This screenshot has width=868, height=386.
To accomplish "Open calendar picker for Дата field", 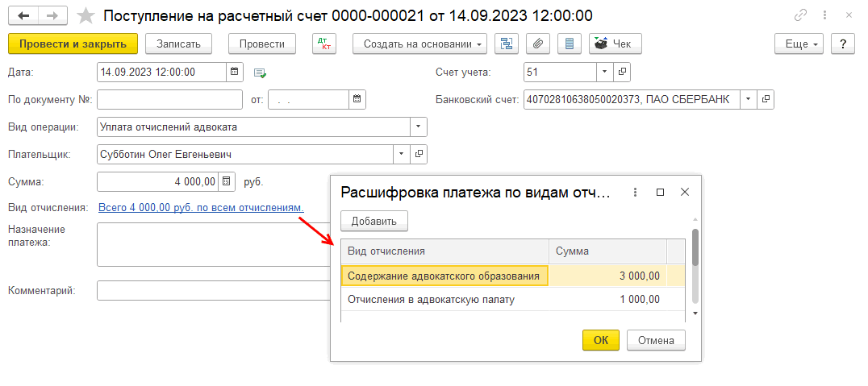I will click(234, 72).
